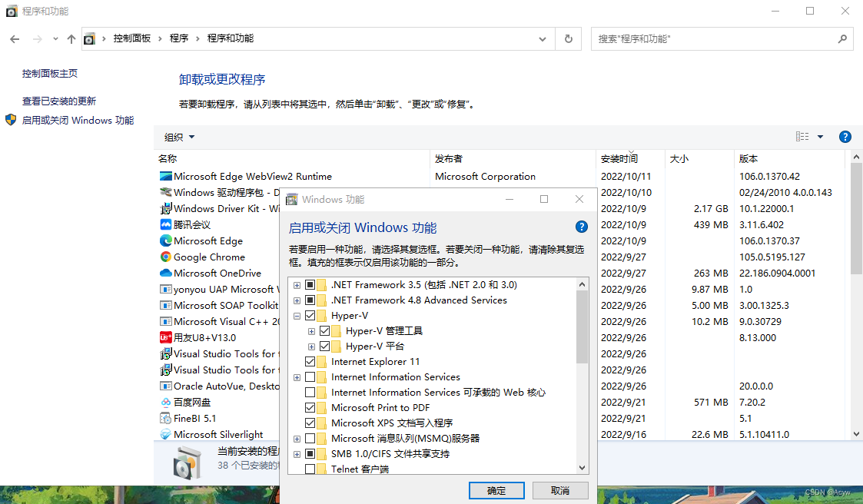Select the Microsoft OneDrive program icon
Viewport: 863px width, 504px height.
pos(166,273)
